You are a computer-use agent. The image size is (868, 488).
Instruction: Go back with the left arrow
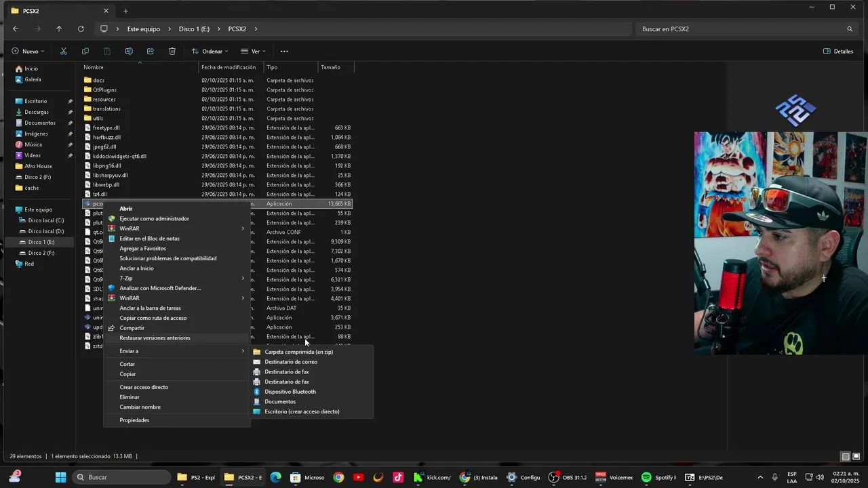click(x=16, y=29)
